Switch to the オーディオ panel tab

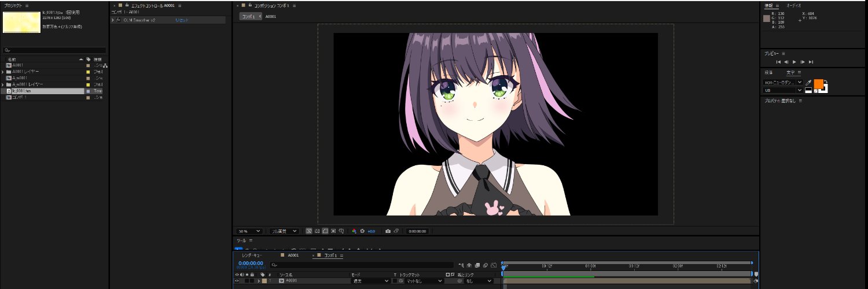(794, 5)
